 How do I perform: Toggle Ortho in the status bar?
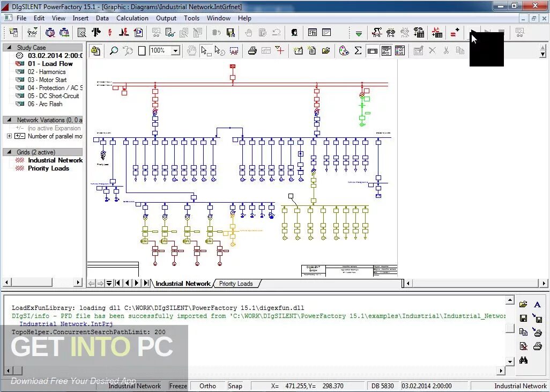coord(207,386)
